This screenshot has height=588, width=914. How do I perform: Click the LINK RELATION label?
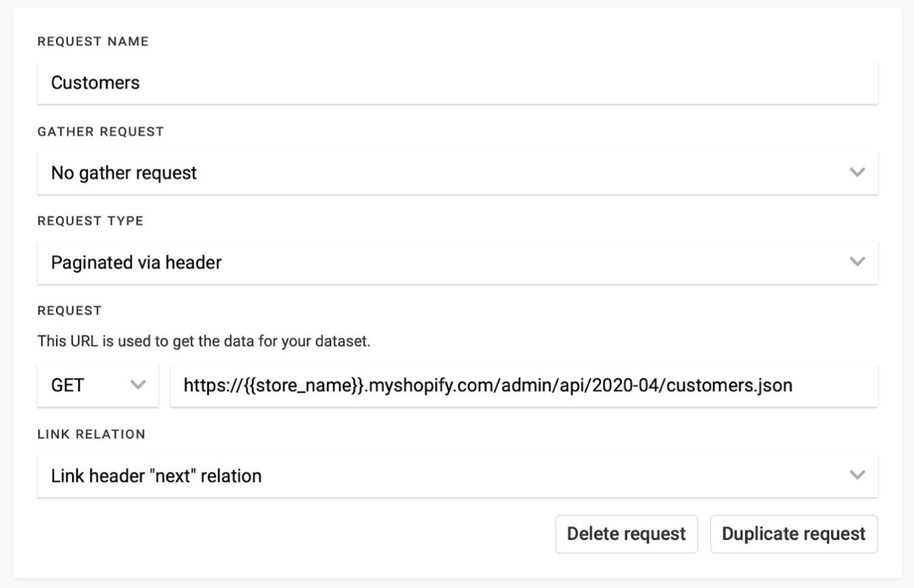[x=91, y=434]
